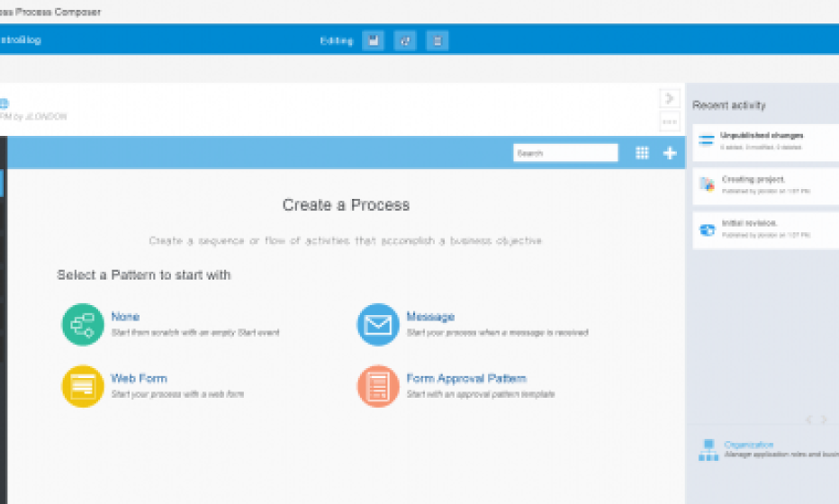Screen dimensions: 839x504
Task: Click the Organization hierarchy icon
Action: click(708, 450)
